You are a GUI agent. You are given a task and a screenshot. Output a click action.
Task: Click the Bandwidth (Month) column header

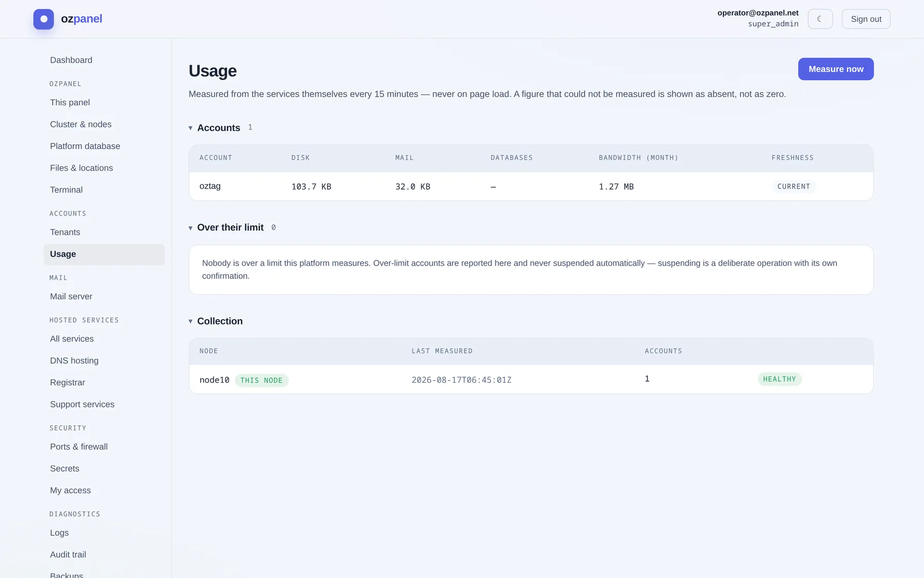(x=639, y=158)
